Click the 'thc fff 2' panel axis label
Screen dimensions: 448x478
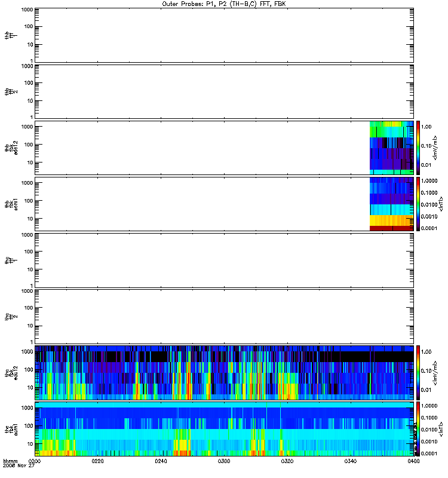coord(11,317)
